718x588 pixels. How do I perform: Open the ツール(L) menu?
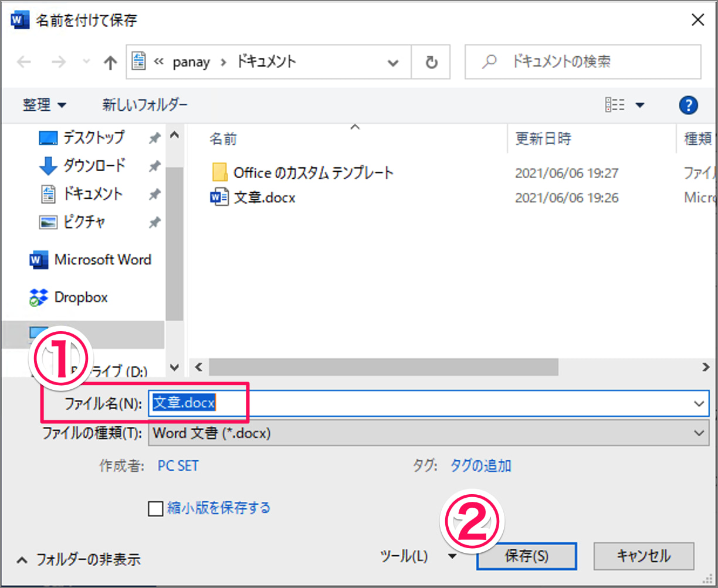pyautogui.click(x=418, y=556)
